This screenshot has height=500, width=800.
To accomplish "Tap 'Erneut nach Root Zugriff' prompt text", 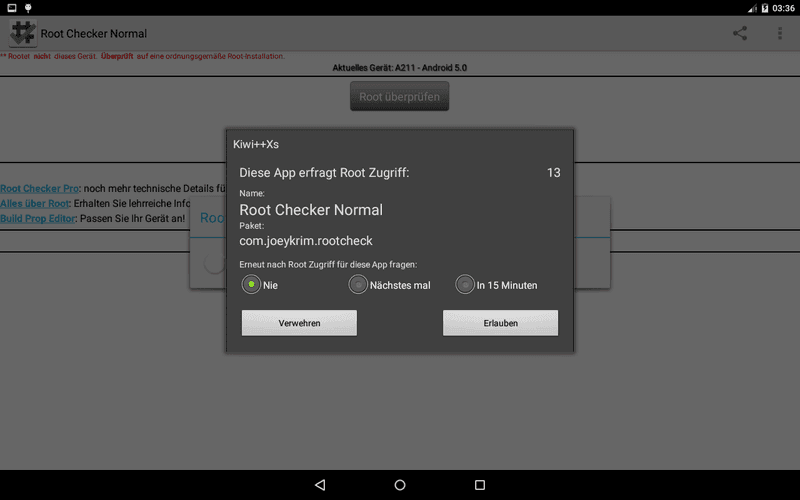I will 328,264.
